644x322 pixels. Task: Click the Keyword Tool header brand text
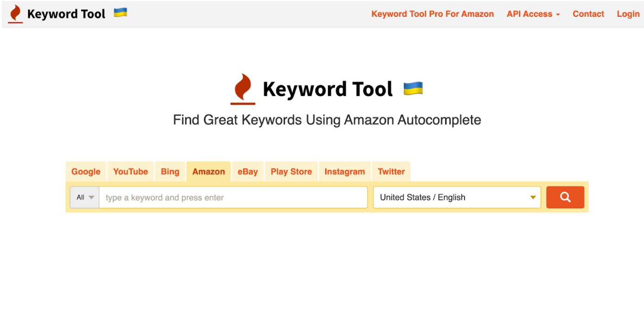pos(66,14)
